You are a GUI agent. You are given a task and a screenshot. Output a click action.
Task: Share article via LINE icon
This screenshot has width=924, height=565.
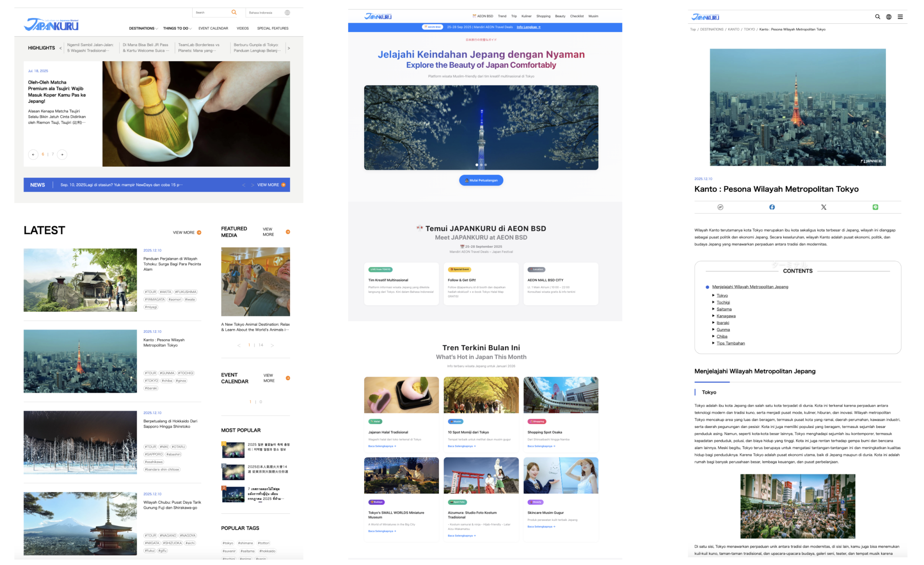875,207
